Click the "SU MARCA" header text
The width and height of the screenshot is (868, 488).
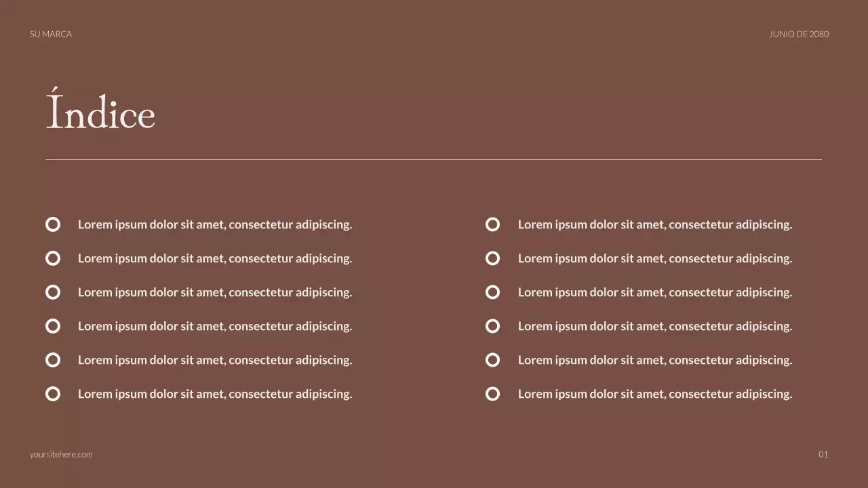(51, 34)
